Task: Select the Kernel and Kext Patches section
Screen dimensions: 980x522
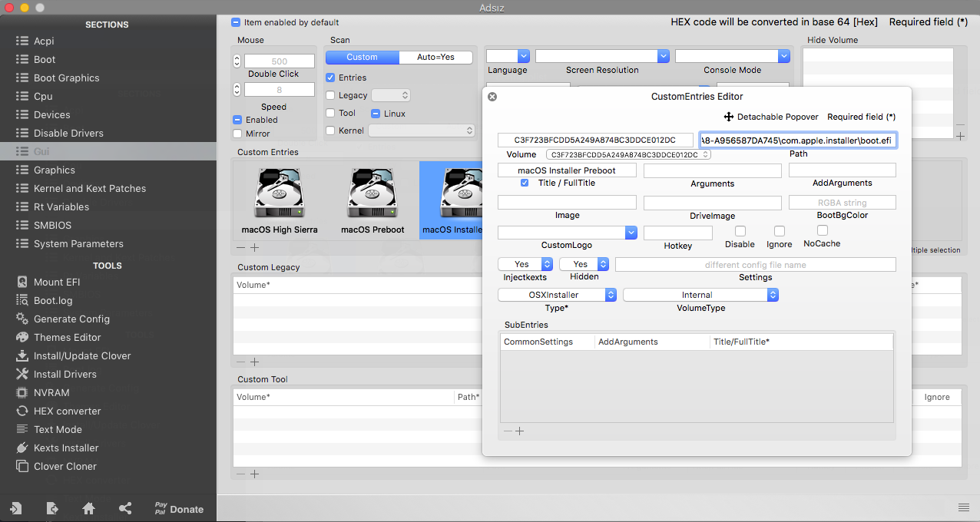Action: [x=89, y=188]
